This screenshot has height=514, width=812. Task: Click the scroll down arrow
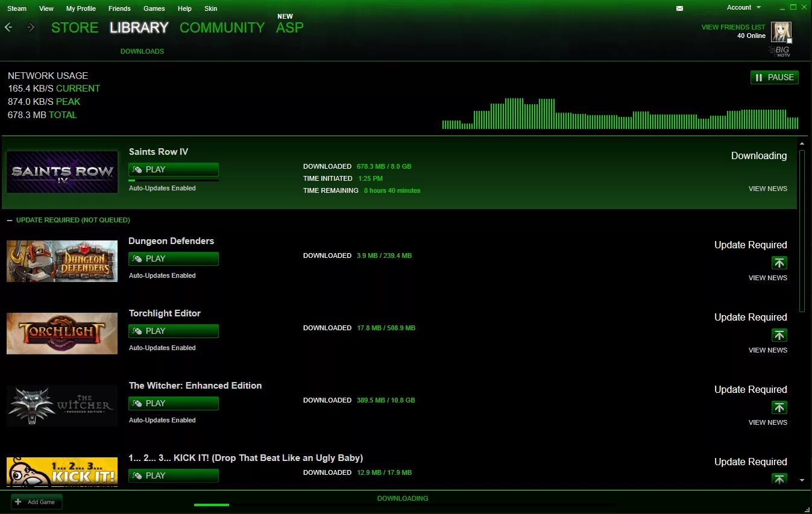802,480
